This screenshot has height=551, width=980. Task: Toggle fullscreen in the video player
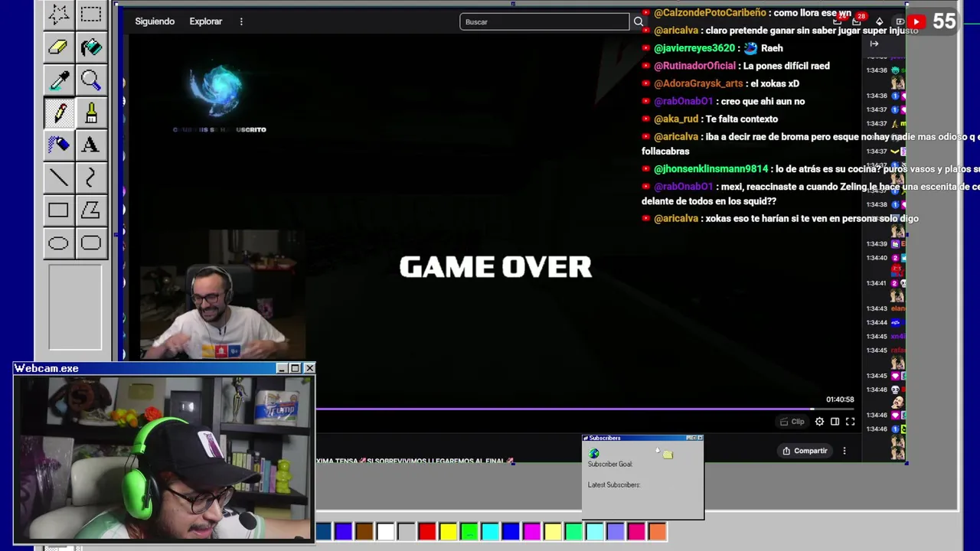pos(850,422)
